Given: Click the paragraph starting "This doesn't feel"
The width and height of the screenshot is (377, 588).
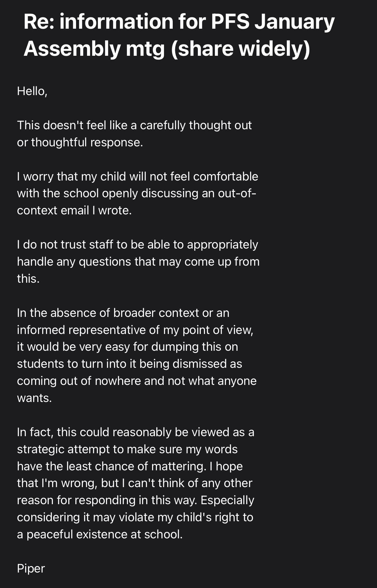Looking at the screenshot, I should pos(134,134).
